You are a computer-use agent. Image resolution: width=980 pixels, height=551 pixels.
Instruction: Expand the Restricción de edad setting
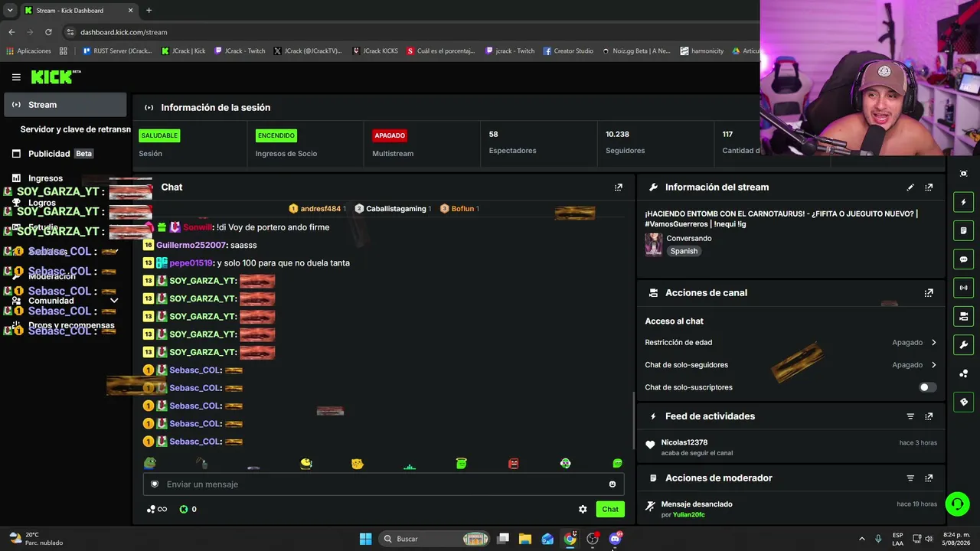[x=933, y=343]
